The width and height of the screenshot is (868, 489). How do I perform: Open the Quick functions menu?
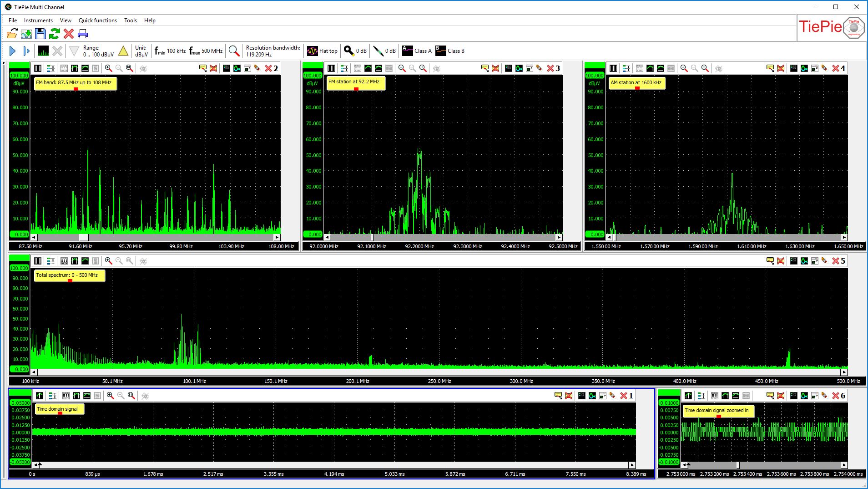[97, 20]
